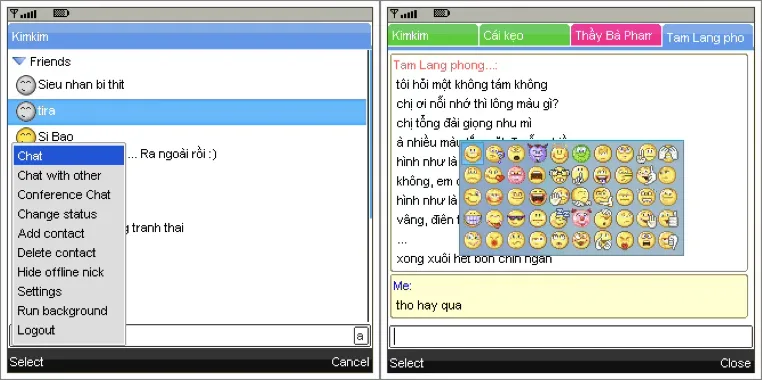Click Si Bao's yellow status face icon
The image size is (762, 380).
click(26, 136)
